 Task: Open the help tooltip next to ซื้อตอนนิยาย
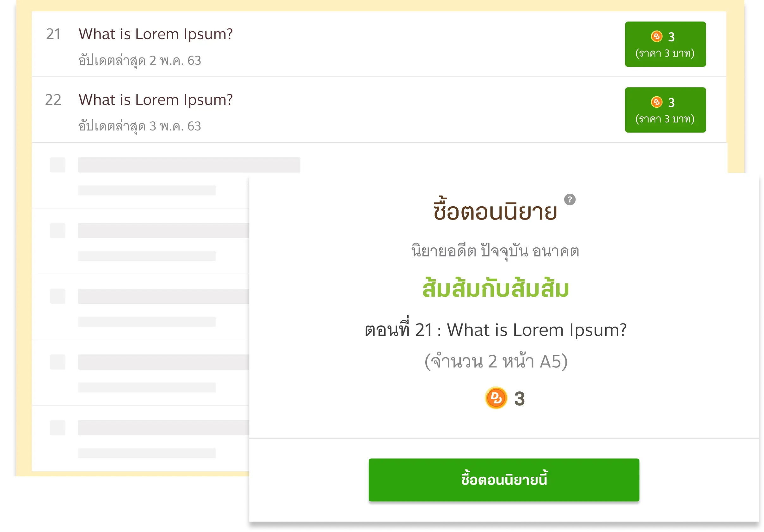pos(570,199)
